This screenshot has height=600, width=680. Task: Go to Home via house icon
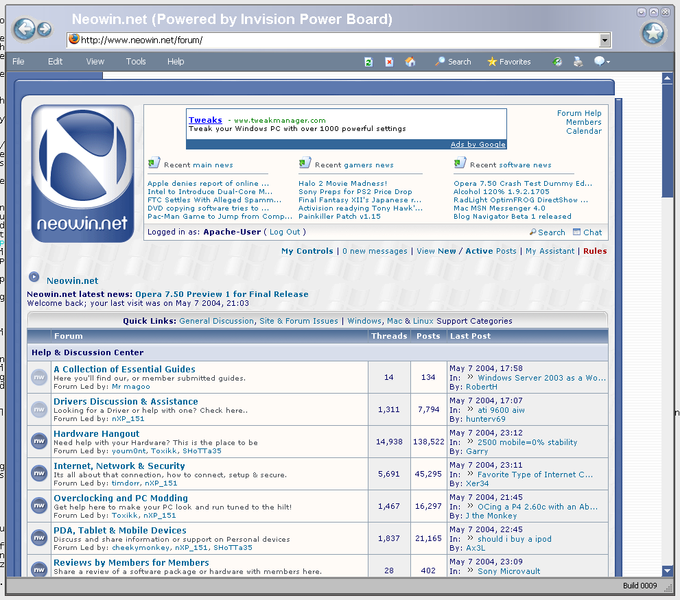(x=410, y=62)
